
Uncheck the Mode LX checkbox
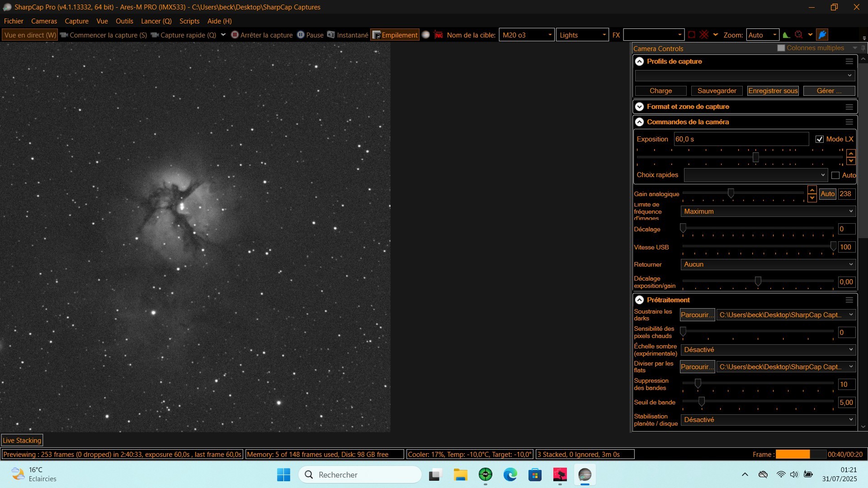819,139
